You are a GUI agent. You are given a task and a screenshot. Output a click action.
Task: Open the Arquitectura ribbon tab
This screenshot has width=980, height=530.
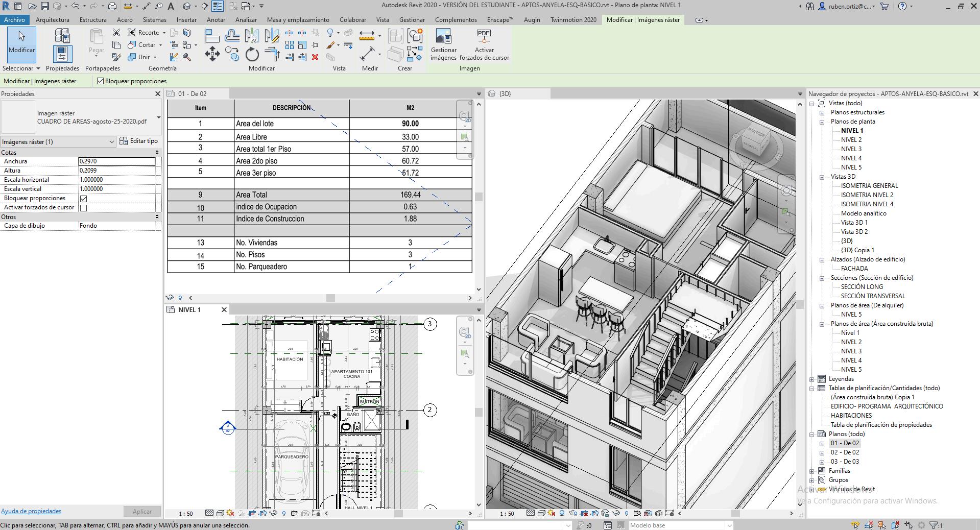[53, 20]
